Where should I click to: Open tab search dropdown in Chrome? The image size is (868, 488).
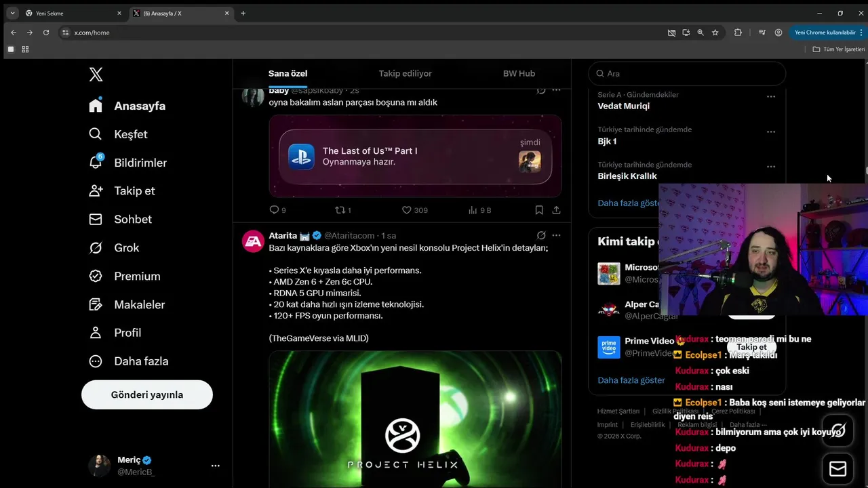(12, 13)
